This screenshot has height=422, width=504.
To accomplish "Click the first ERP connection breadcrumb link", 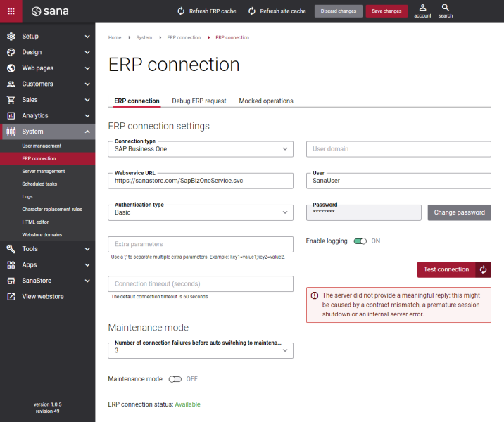I will click(x=184, y=37).
